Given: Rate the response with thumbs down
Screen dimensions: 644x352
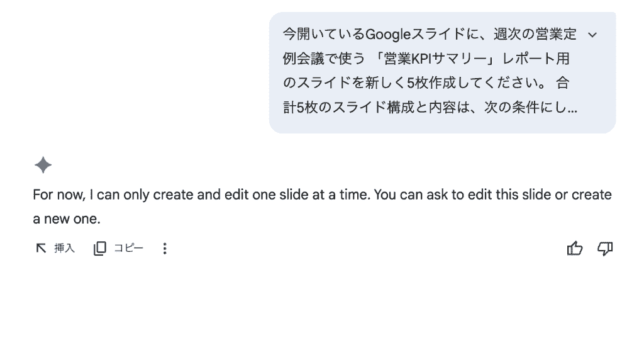Looking at the screenshot, I should [605, 248].
